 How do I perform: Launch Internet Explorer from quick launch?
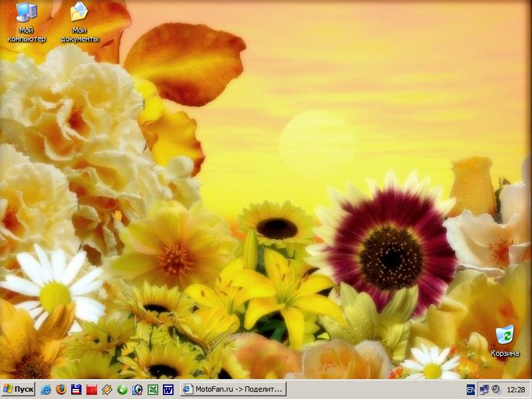[x=46, y=390]
